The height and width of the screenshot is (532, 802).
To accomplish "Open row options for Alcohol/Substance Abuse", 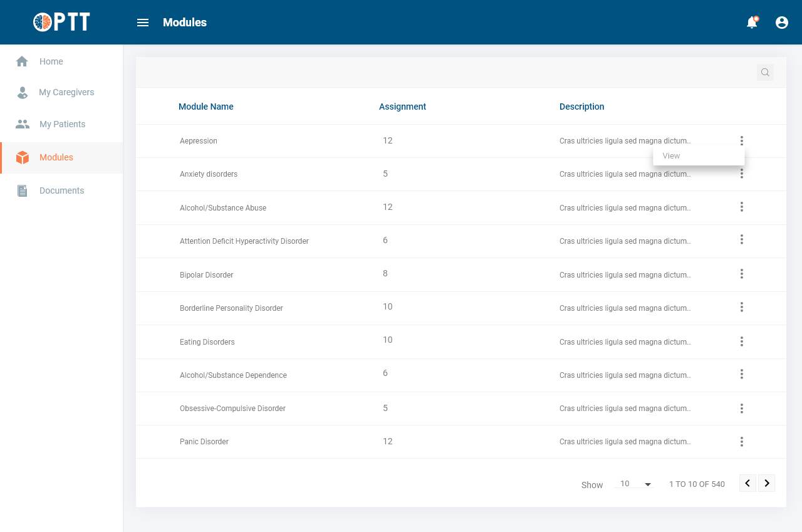I will point(742,207).
